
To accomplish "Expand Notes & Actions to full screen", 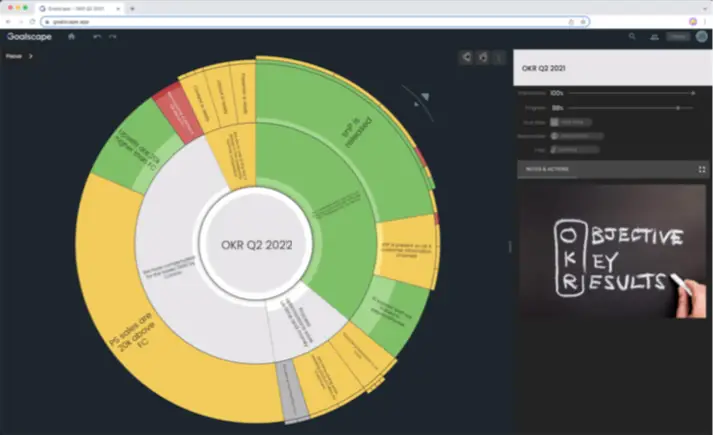I will [702, 170].
